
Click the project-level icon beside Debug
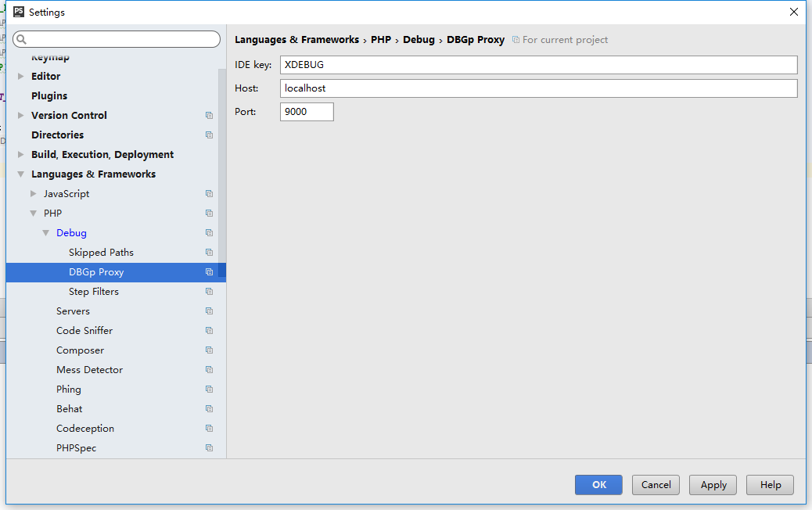[209, 233]
